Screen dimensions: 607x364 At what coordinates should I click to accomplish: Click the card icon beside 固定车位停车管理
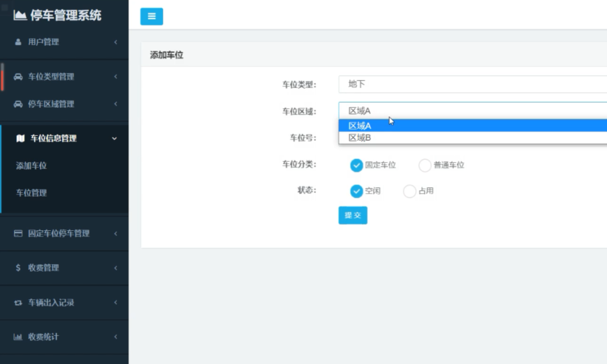tap(18, 233)
